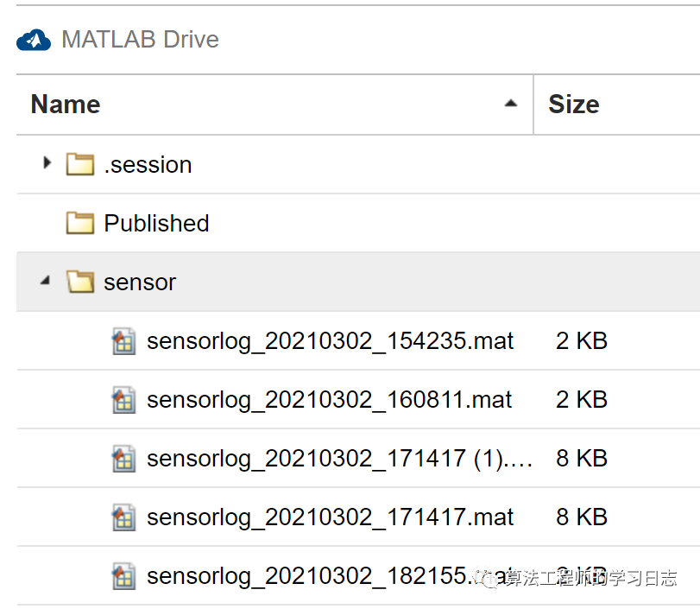Select the sensor folder row label
This screenshot has height=609, width=700.
click(140, 282)
